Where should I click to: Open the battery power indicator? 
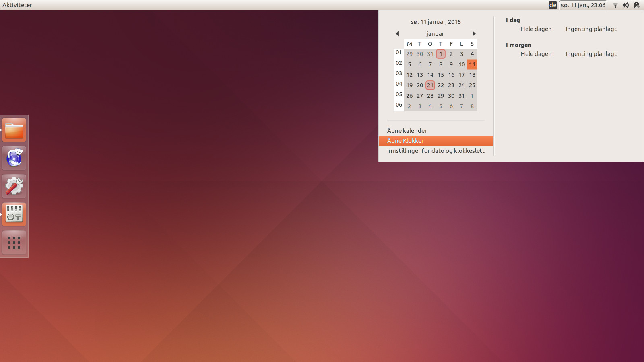click(636, 5)
